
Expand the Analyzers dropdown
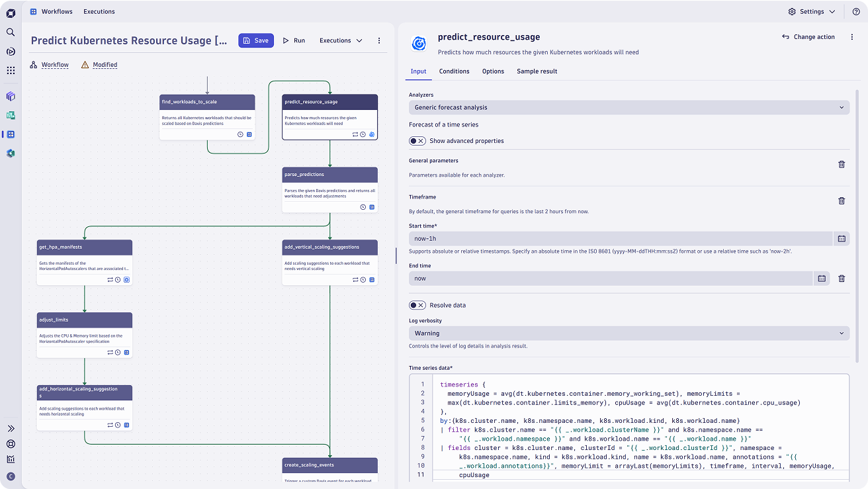[x=629, y=107]
